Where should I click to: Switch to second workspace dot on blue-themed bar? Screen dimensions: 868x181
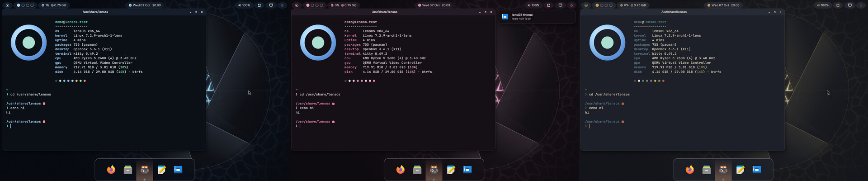tap(23, 5)
